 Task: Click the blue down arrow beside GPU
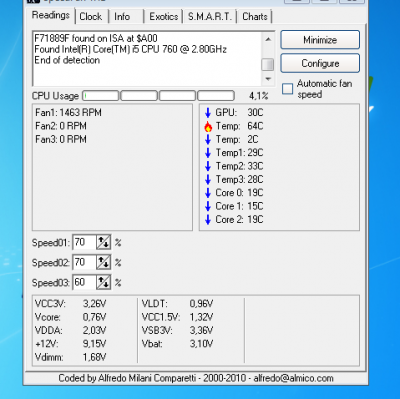pyautogui.click(x=208, y=113)
